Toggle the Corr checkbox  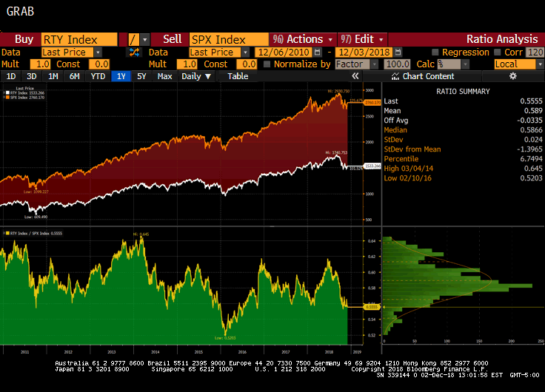coord(498,53)
